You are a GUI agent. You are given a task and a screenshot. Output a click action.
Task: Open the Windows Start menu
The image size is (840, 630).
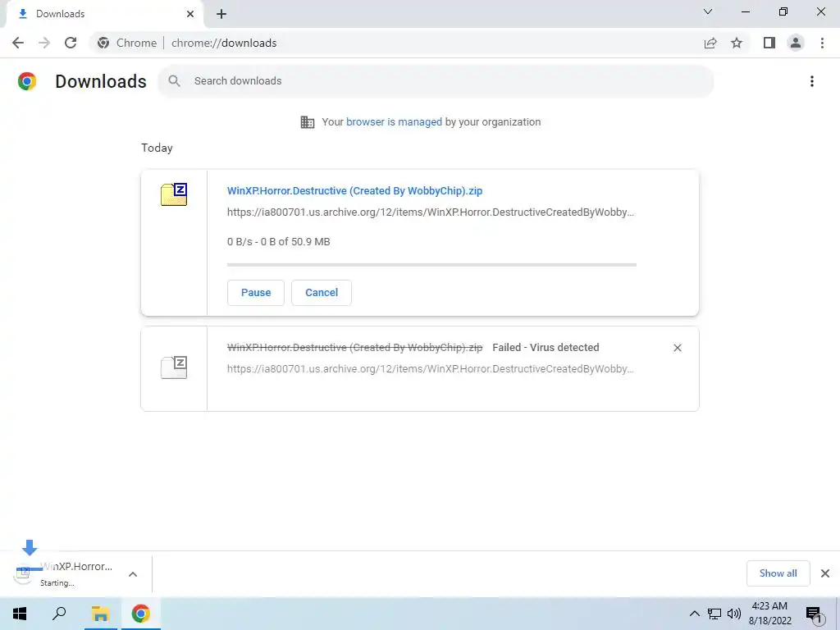pyautogui.click(x=20, y=614)
